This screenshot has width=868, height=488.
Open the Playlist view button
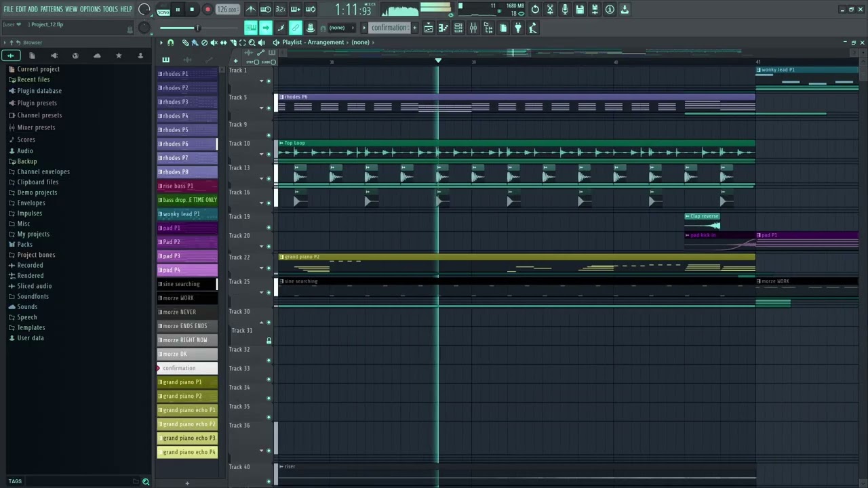pyautogui.click(x=429, y=28)
